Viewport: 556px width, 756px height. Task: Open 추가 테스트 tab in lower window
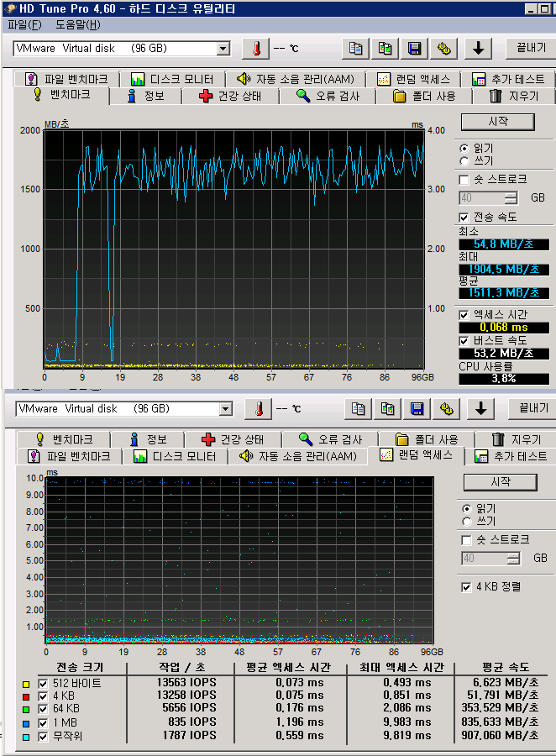511,457
